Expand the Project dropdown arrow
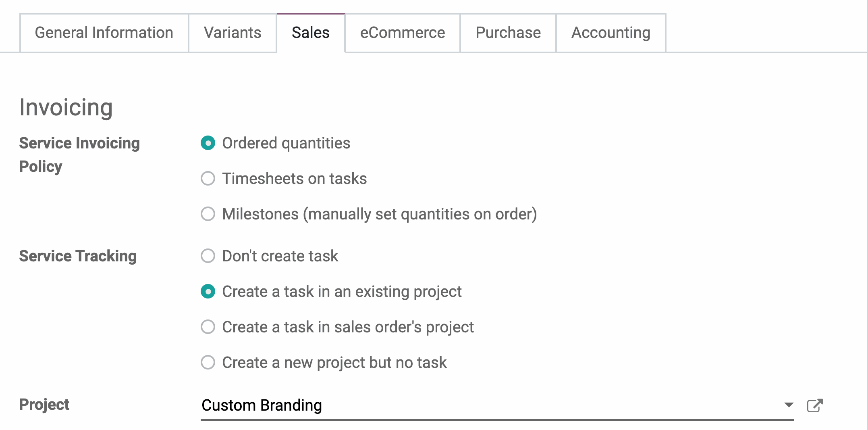 789,405
